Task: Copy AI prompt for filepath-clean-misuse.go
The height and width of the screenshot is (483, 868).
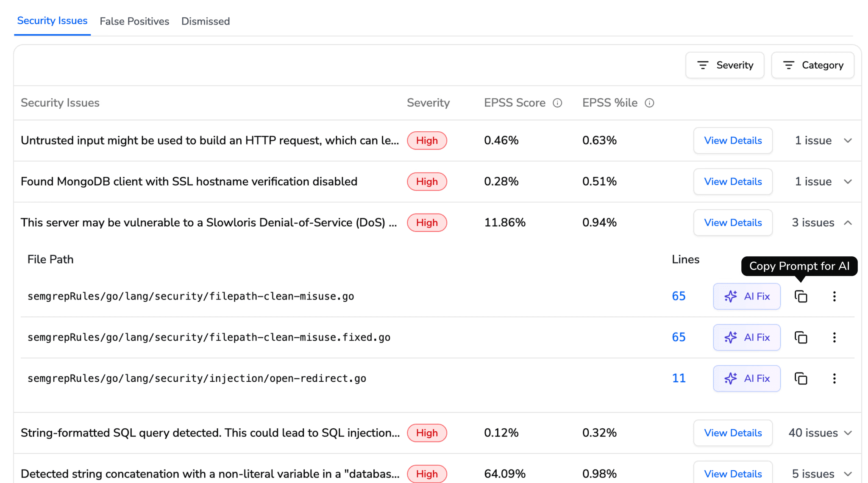Action: pos(801,296)
